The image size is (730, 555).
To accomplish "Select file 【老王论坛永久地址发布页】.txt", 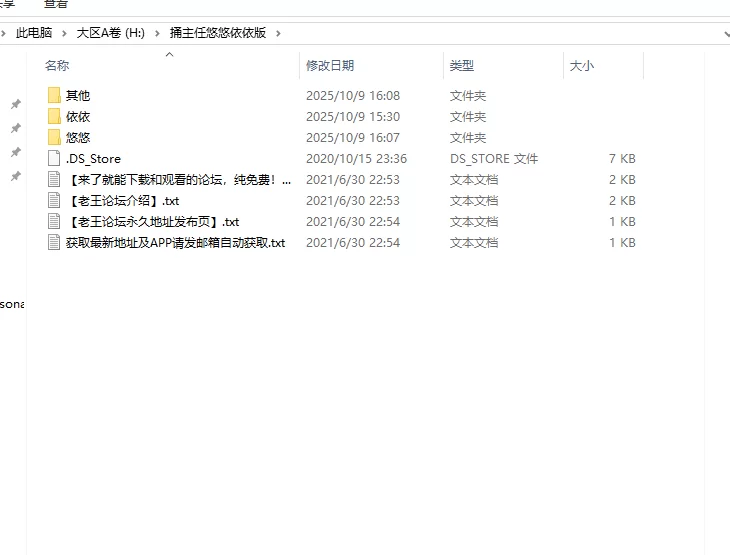I will (153, 222).
